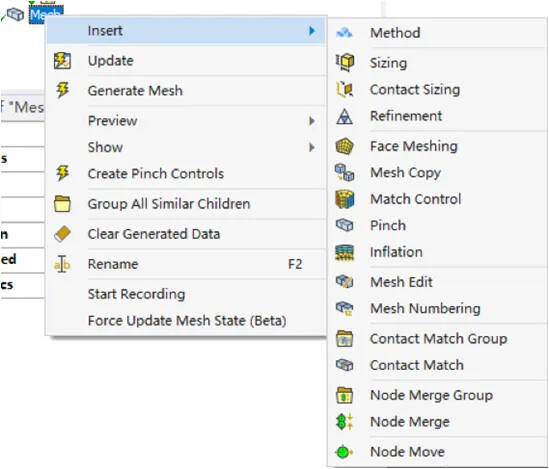Click the Face Meshing icon
Viewport: 549px width, 469px height.
[x=345, y=146]
